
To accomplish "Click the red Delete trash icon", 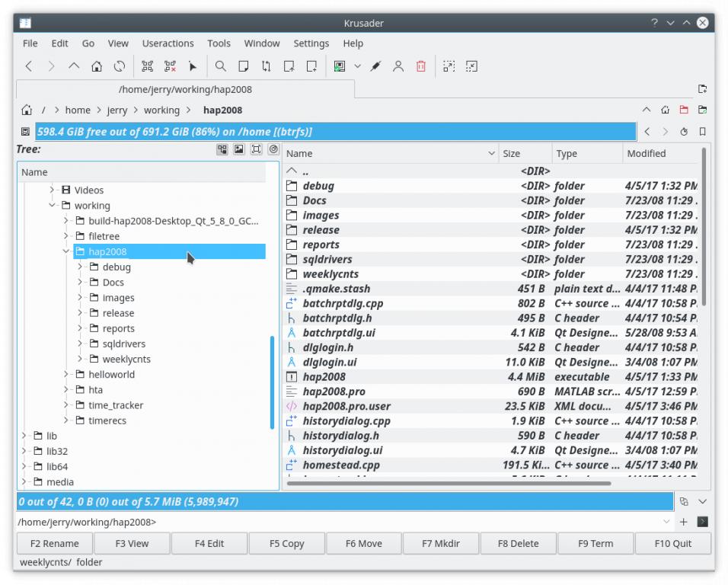I will pyautogui.click(x=420, y=66).
